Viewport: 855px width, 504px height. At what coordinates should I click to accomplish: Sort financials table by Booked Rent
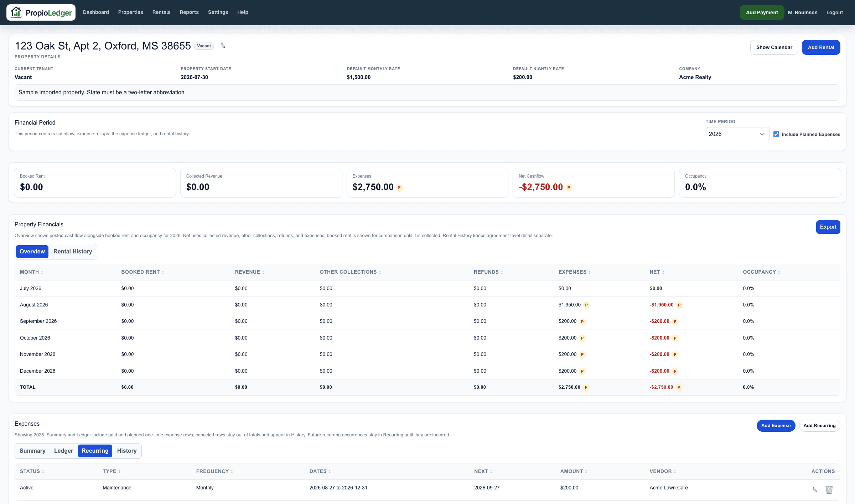(142, 272)
